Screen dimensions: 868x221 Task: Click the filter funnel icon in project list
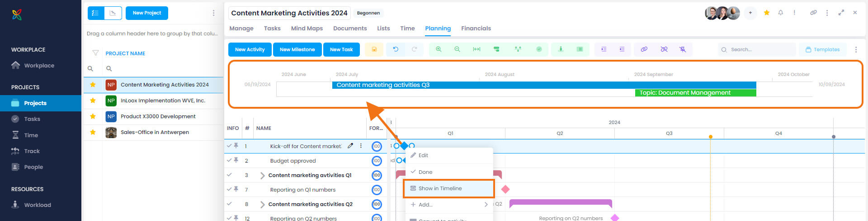tap(95, 53)
